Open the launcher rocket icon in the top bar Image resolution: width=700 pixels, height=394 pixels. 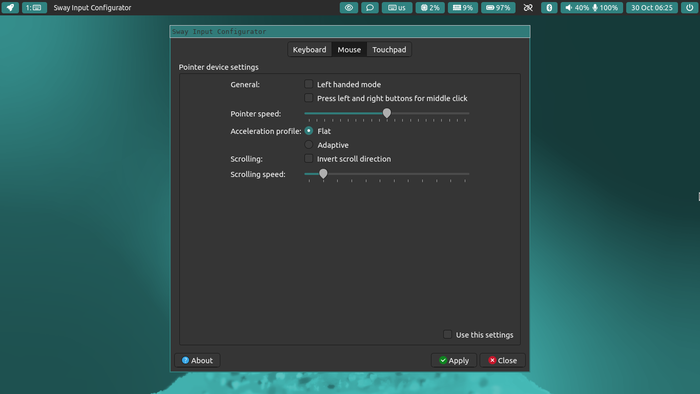pos(10,8)
